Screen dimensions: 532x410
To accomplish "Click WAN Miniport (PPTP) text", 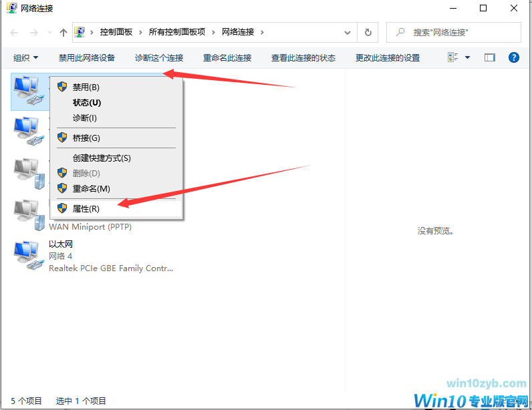I will point(90,226).
